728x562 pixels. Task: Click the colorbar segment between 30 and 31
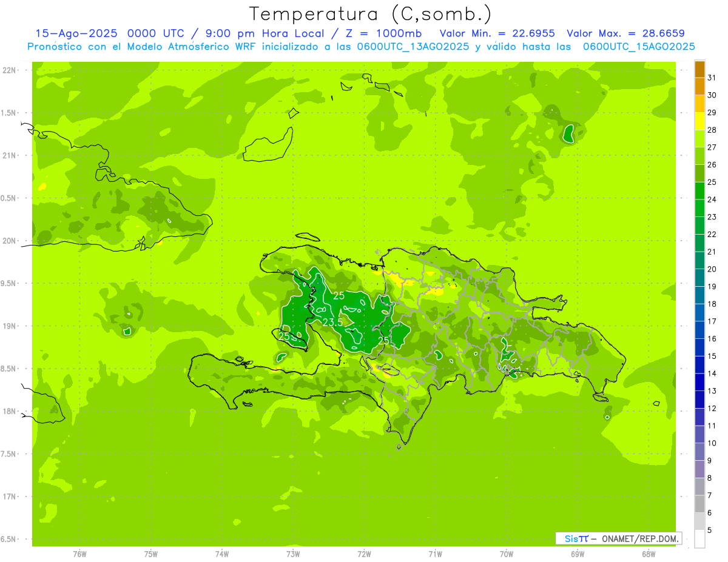click(699, 87)
